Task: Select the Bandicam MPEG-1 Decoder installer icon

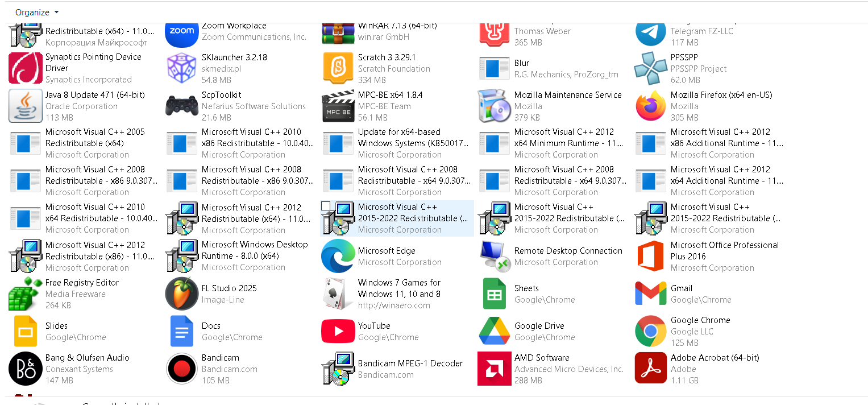Action: pyautogui.click(x=338, y=369)
